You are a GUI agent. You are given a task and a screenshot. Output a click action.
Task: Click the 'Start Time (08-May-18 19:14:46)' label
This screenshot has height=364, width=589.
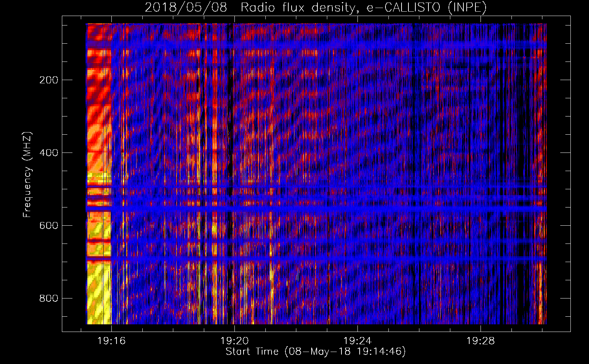[316, 352]
